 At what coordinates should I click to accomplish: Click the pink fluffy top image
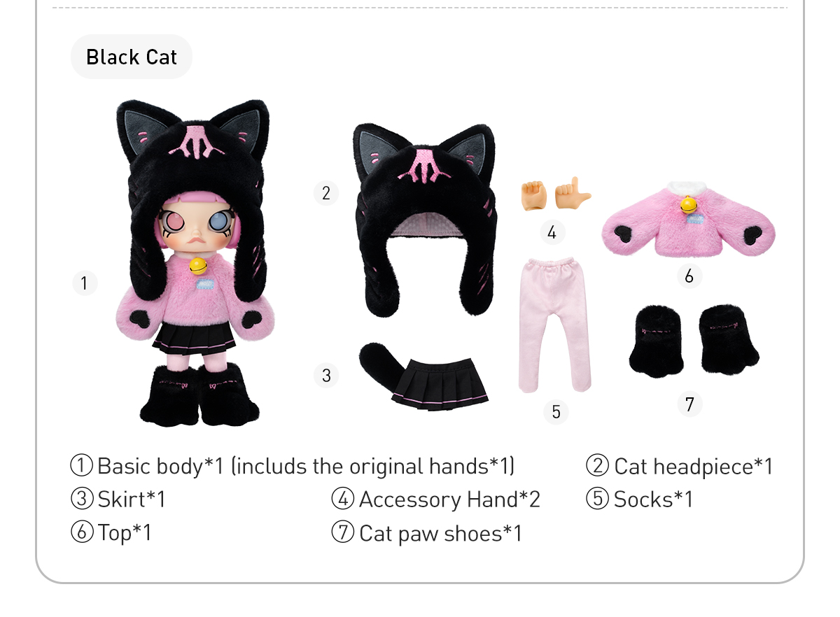[689, 219]
